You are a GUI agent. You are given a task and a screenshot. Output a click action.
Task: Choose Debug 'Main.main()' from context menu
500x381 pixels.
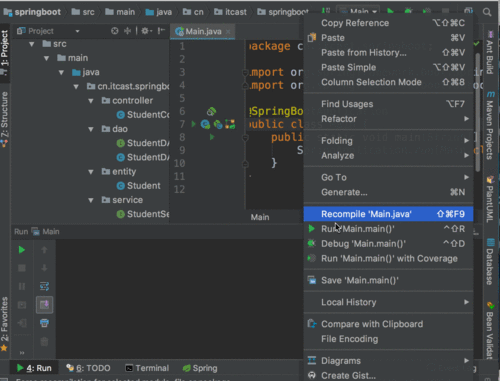click(x=388, y=244)
